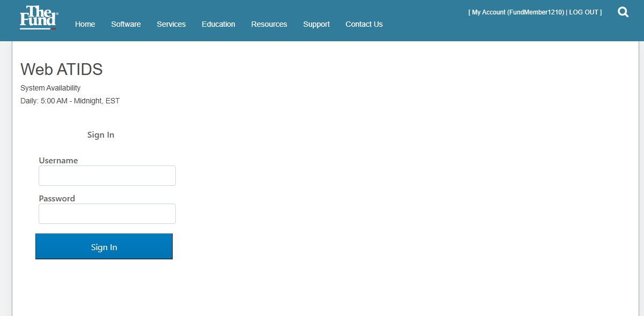Open My Account (FundMember1210) link

[x=518, y=12]
